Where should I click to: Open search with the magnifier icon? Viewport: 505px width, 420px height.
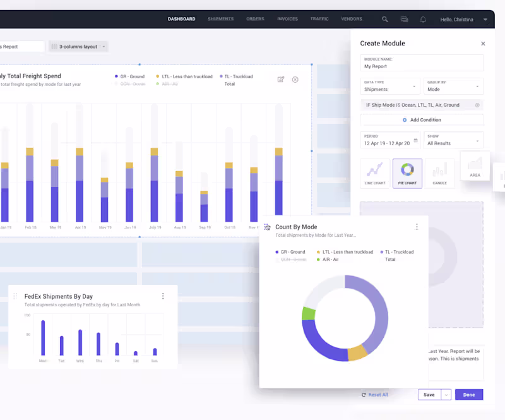click(385, 20)
